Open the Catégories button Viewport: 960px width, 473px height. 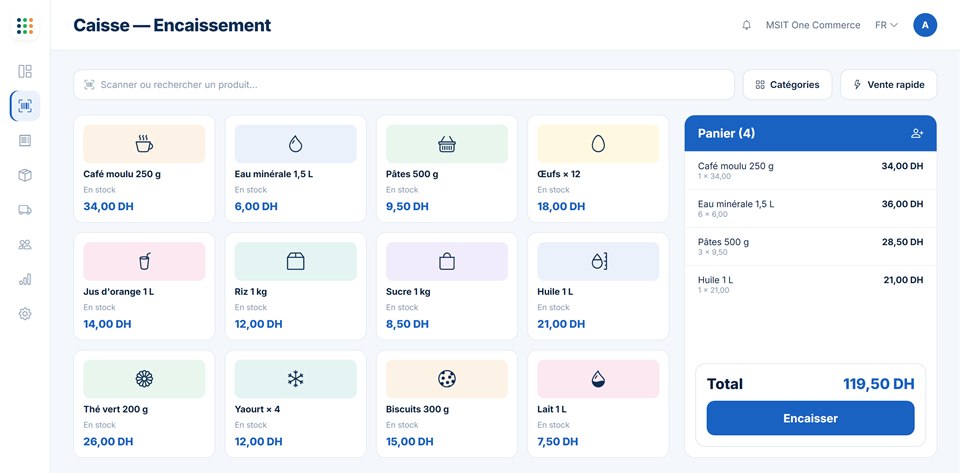[787, 84]
